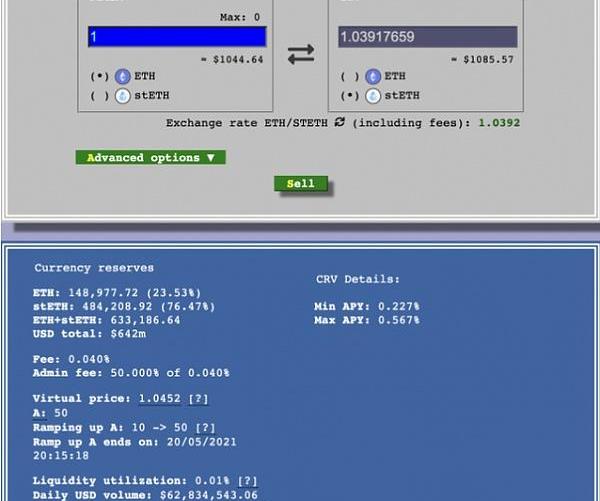The height and width of the screenshot is (501, 600).
Task: Select the stETH radio button in right panel
Action: pos(350,96)
